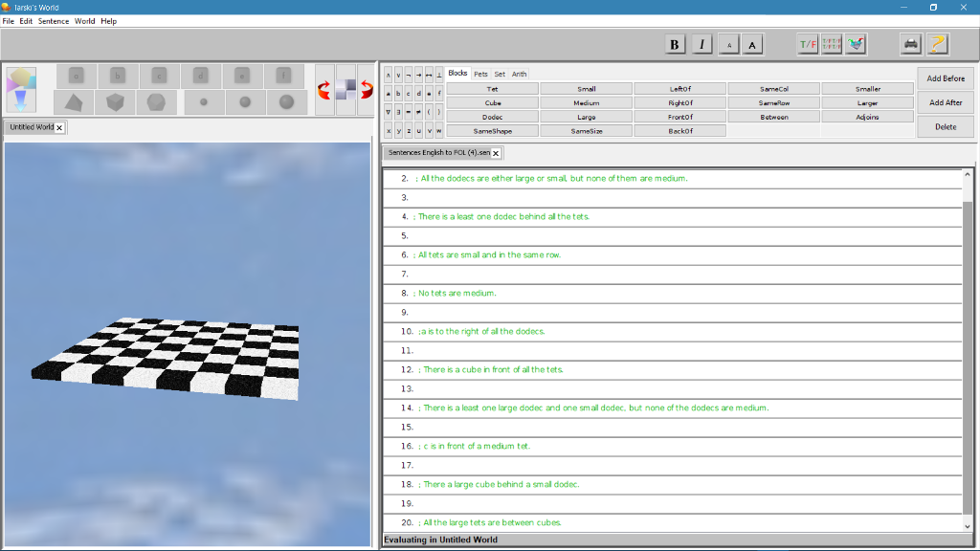This screenshot has height=551, width=980.
Task: Select the tetrahedron block tool
Action: (x=75, y=102)
